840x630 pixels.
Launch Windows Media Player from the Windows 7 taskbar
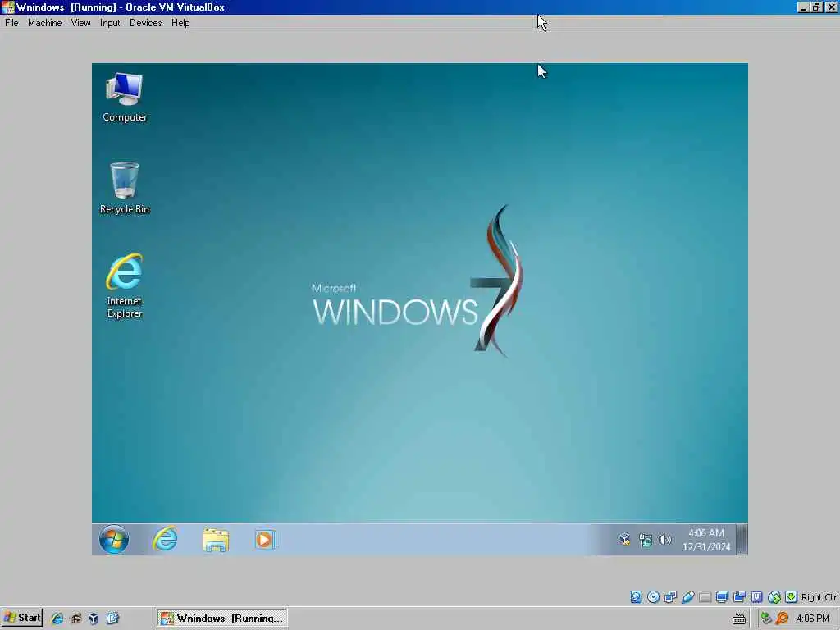pyautogui.click(x=265, y=540)
